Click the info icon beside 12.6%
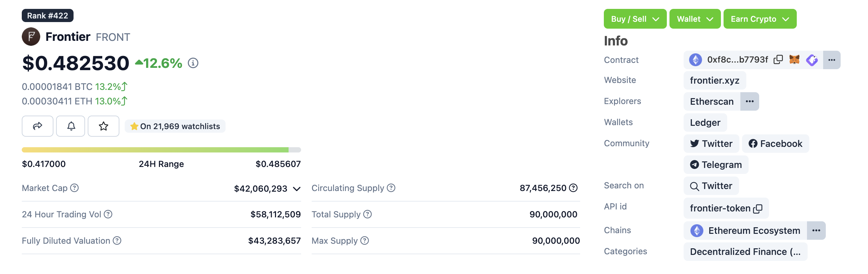Image resolution: width=868 pixels, height=274 pixels. (x=193, y=63)
